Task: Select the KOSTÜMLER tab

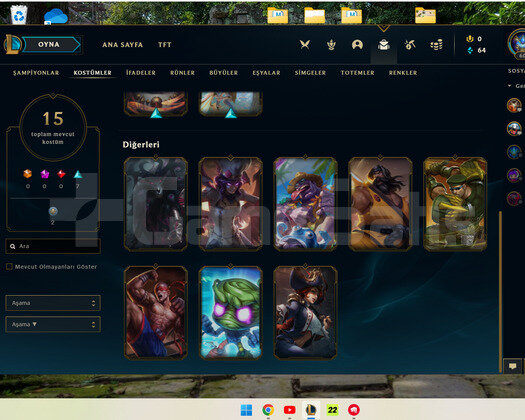Action: click(x=92, y=73)
